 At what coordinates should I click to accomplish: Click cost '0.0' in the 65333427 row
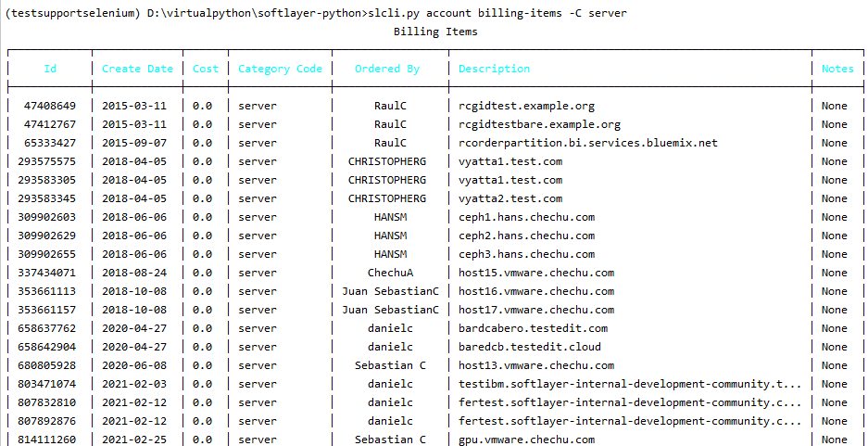(202, 143)
